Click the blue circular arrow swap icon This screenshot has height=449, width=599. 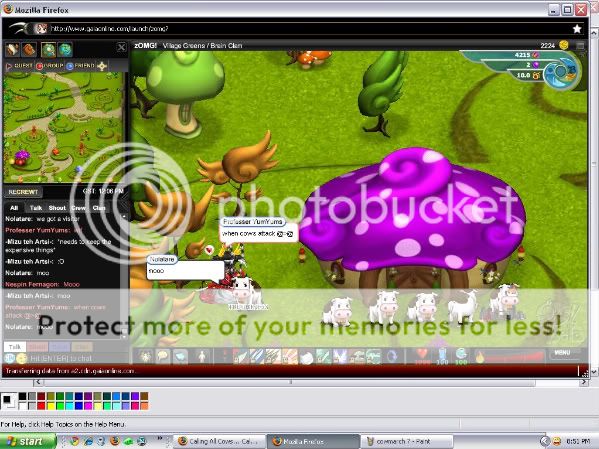click(x=392, y=357)
